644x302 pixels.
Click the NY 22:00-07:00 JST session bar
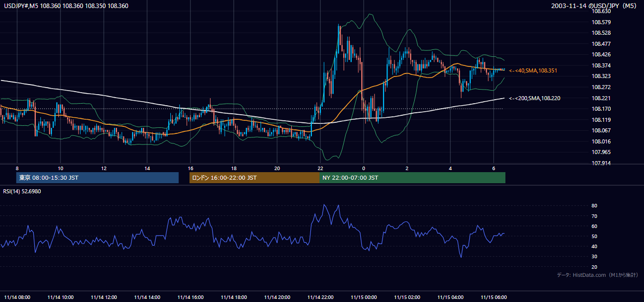412,178
